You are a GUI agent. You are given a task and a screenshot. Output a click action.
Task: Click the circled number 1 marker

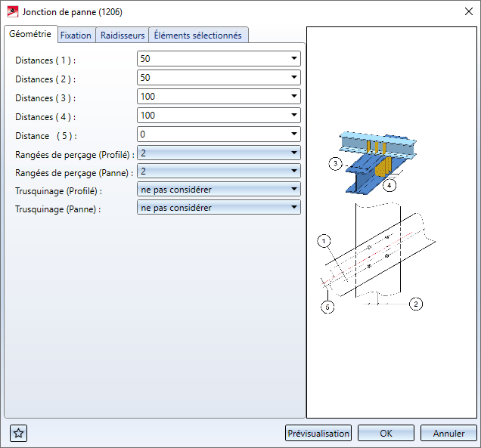tap(324, 241)
